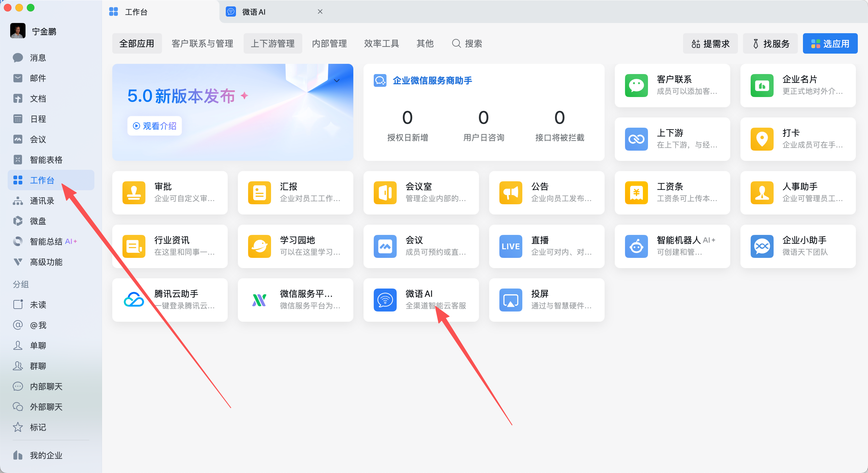Open 智能总结 AI summary in sidebar
The width and height of the screenshot is (868, 473).
51,241
